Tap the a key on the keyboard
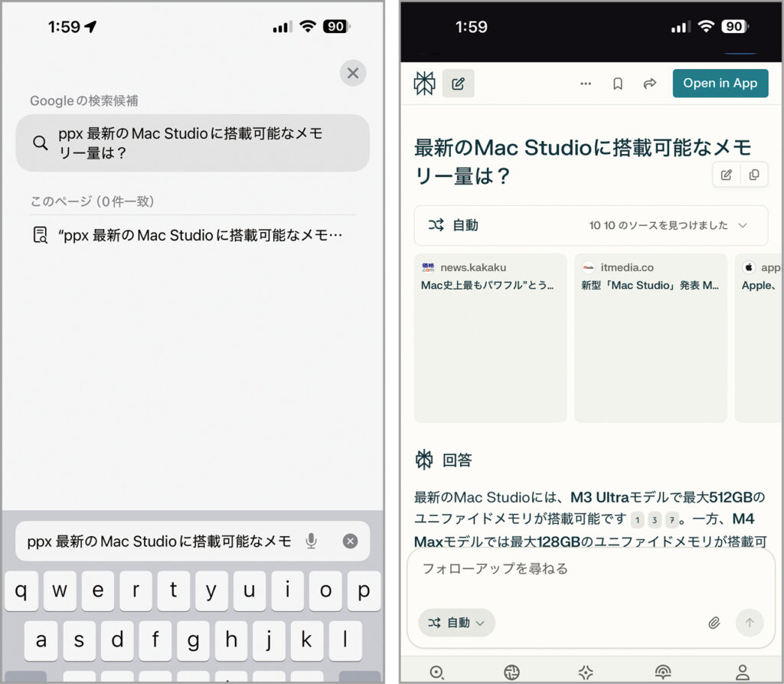The image size is (784, 684). point(41,640)
